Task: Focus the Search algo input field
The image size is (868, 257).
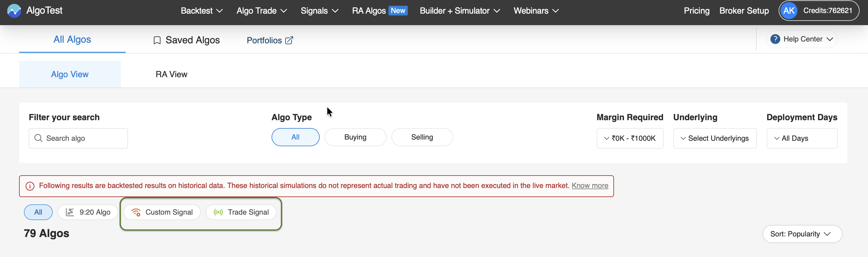Action: point(78,138)
